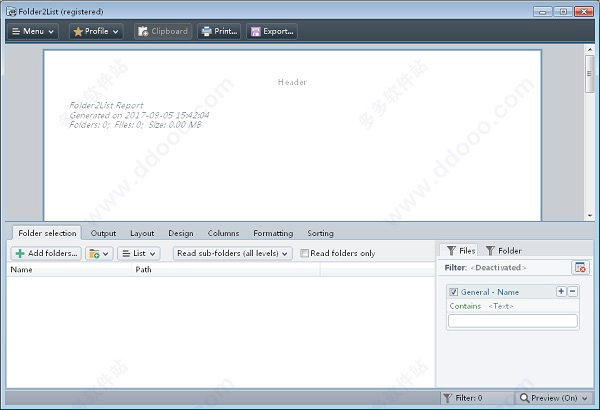This screenshot has width=600, height=410.
Task: Open the Preview (On) dropdown
Action: point(554,398)
